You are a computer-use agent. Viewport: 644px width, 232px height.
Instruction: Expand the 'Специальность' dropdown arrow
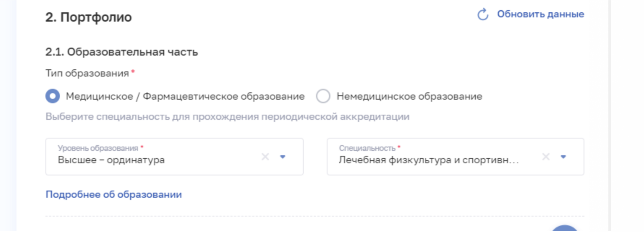click(563, 157)
